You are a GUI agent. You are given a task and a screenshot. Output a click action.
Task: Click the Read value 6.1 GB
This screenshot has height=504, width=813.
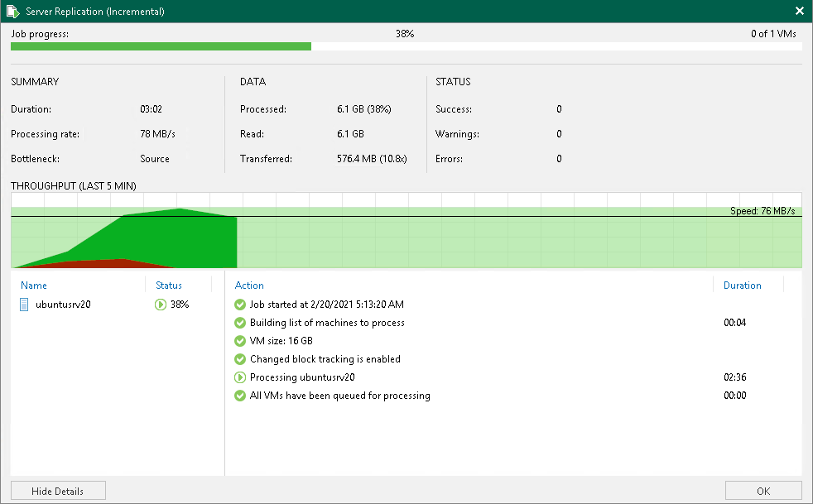tap(350, 134)
